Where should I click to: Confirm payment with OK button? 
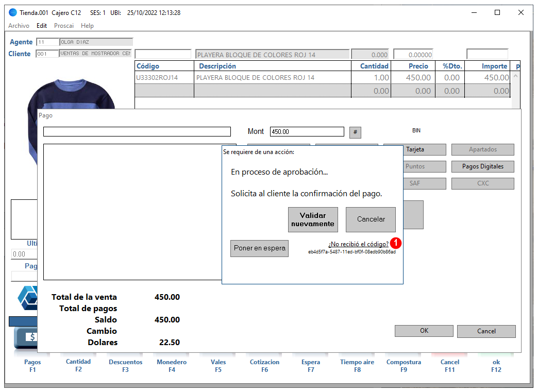click(x=424, y=331)
